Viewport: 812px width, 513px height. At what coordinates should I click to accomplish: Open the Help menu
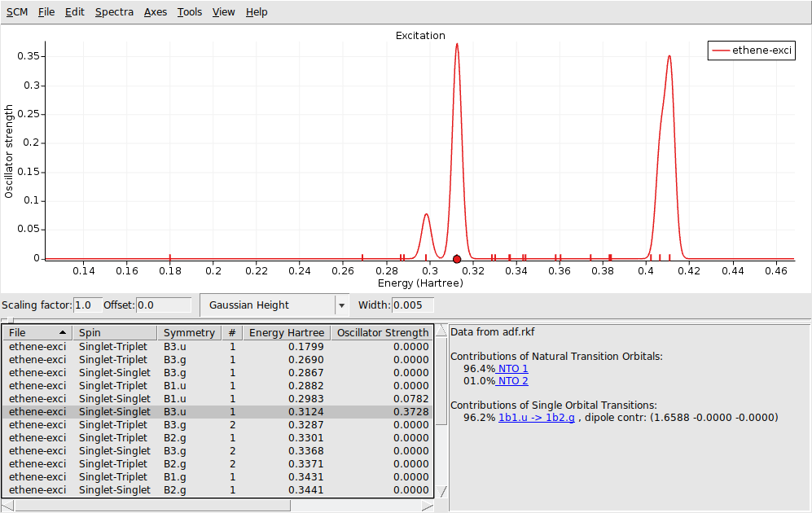pos(256,11)
